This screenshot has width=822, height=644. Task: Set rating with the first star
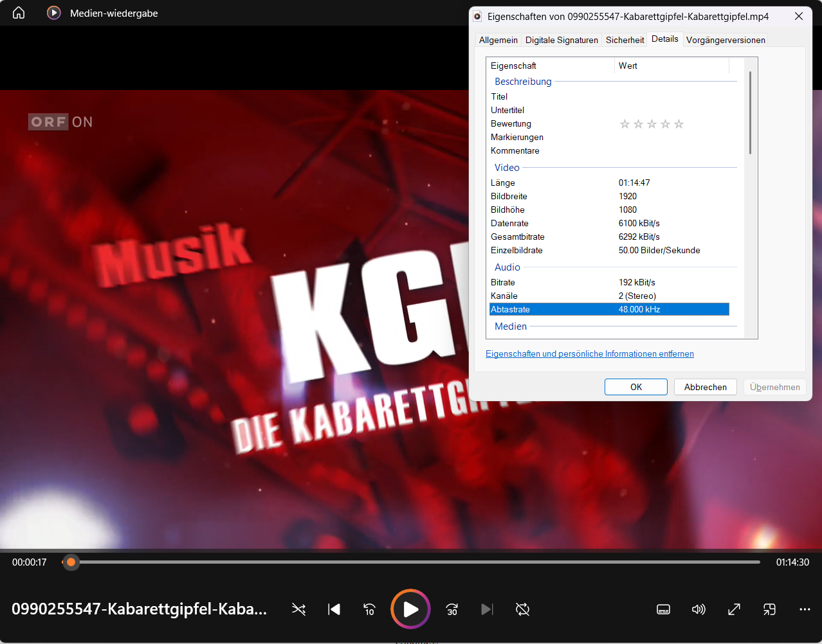[x=625, y=124]
